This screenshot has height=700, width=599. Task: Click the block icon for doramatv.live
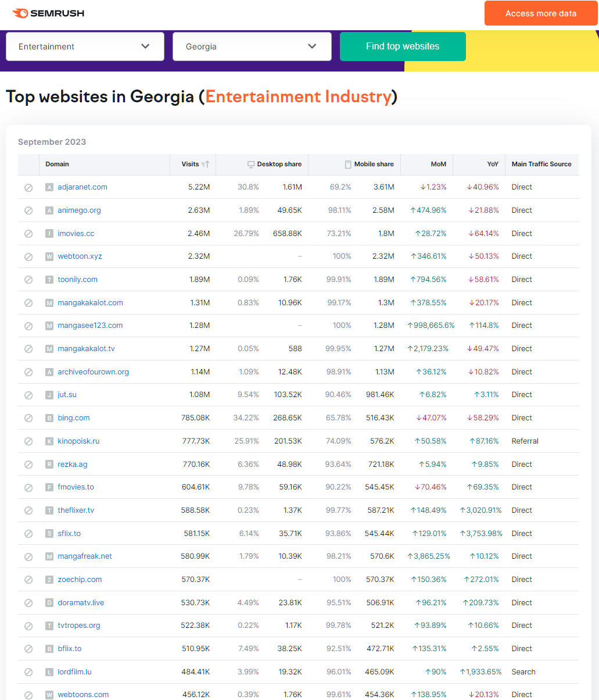point(28,603)
